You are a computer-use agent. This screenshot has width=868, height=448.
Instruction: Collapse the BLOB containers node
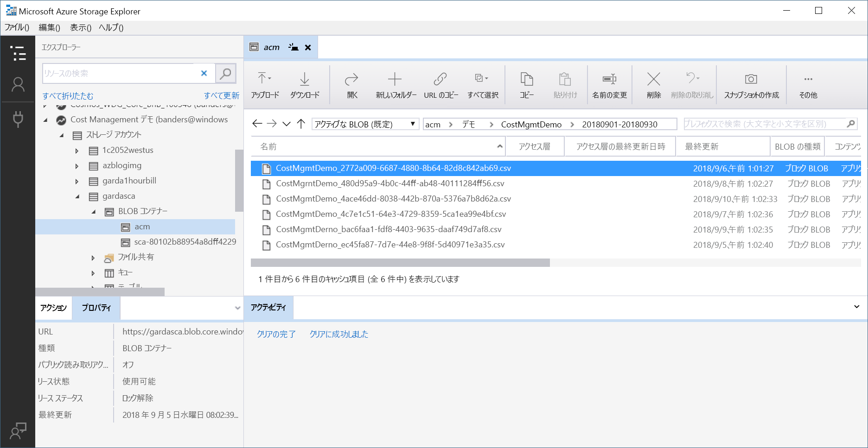click(94, 212)
